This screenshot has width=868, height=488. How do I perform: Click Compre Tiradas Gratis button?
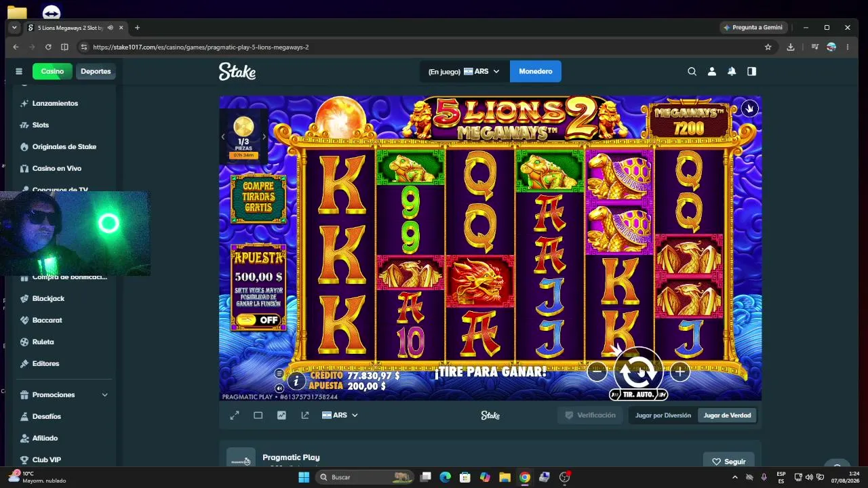click(258, 199)
